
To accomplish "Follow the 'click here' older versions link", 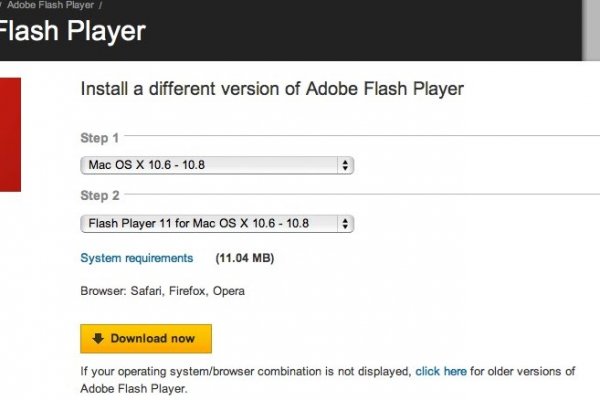I will point(441,371).
